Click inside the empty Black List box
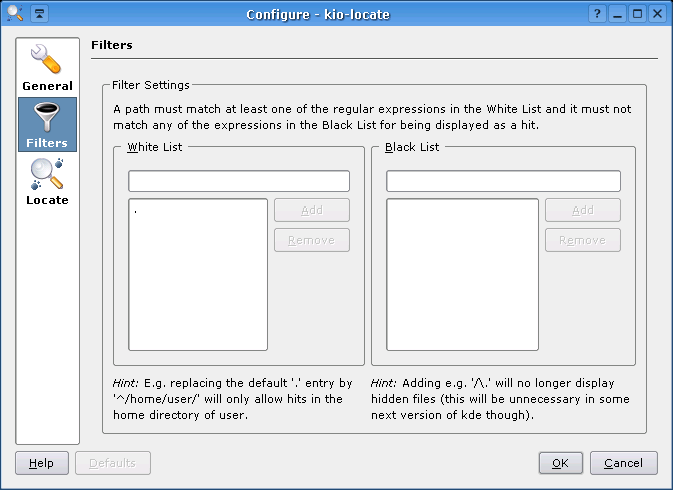673x490 pixels. [x=462, y=274]
